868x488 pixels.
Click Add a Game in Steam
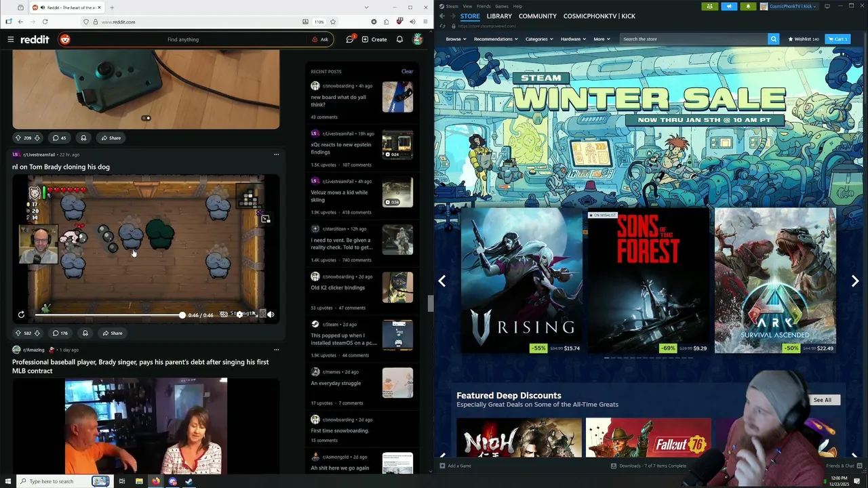pos(455,466)
